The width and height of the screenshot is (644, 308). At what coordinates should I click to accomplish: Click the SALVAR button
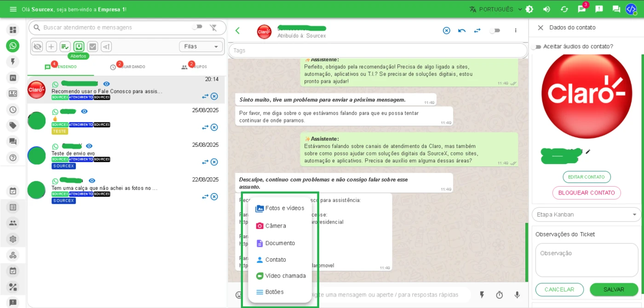(614, 290)
